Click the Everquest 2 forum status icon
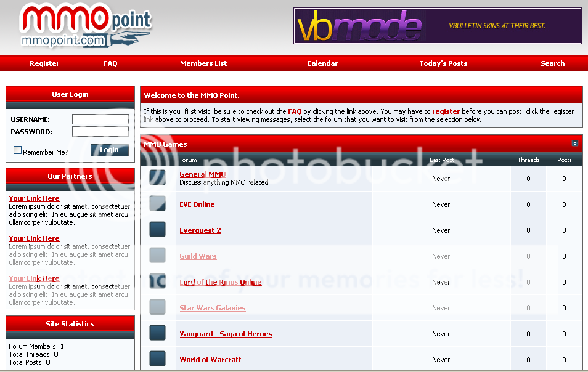Image resolution: width=588 pixels, height=372 pixels. [158, 229]
